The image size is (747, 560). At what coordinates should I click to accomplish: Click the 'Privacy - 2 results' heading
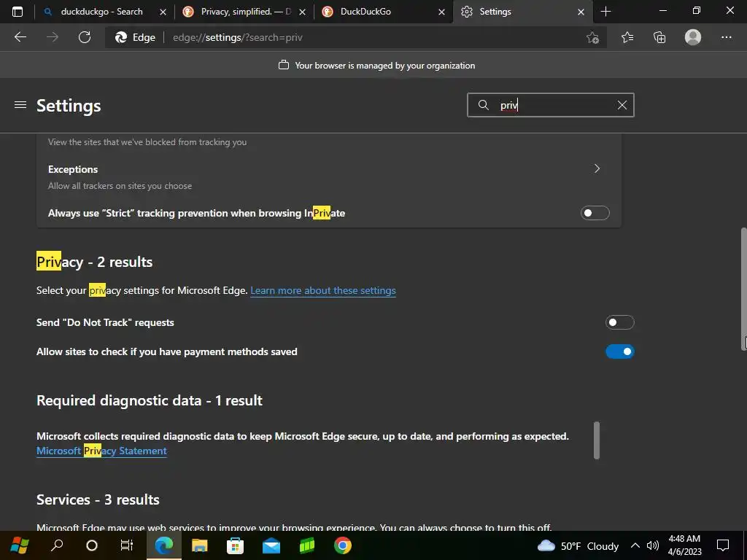tap(94, 262)
